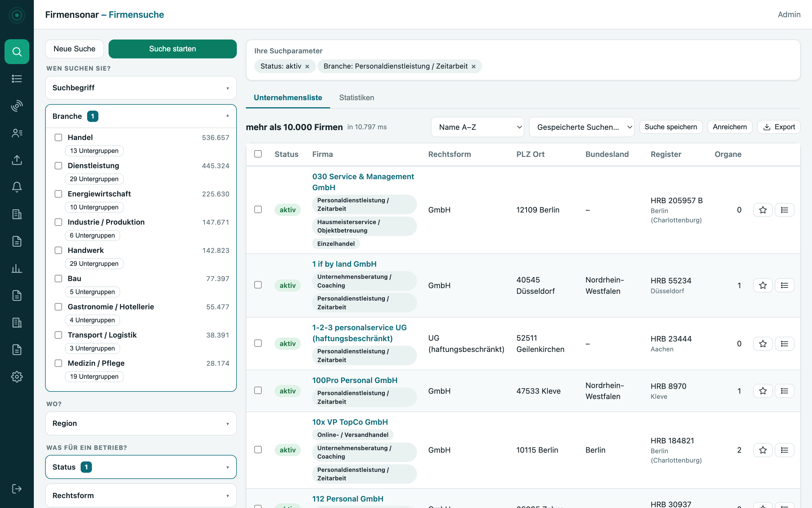Tick the Handwerk checkbox
Screen dimensions: 812x508
pos(58,250)
